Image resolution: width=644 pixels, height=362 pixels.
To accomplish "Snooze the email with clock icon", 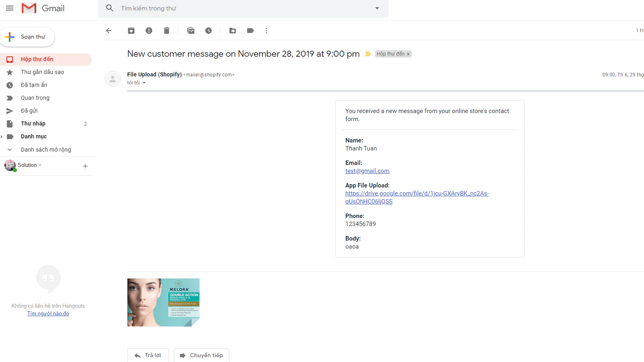I will pos(208,31).
